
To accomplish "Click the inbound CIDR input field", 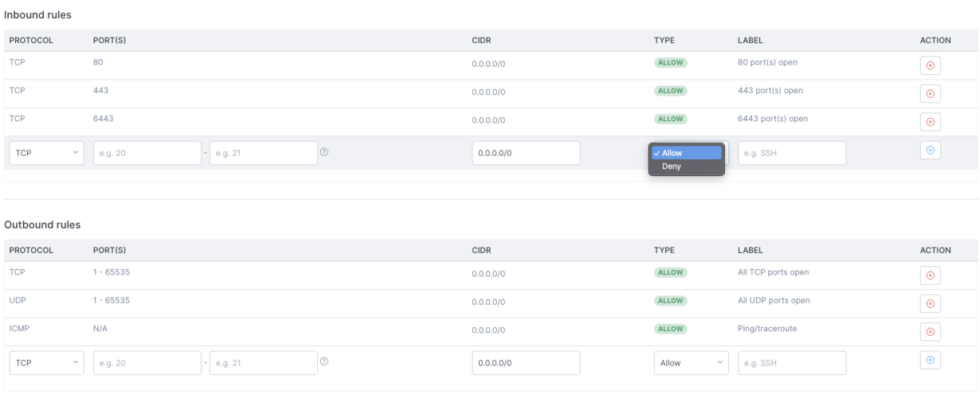I will point(526,153).
